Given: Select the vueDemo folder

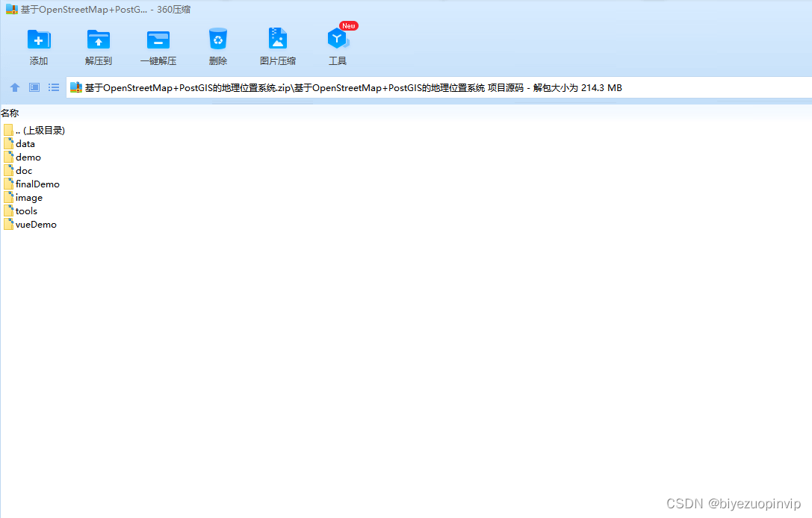Looking at the screenshot, I should coord(30,225).
